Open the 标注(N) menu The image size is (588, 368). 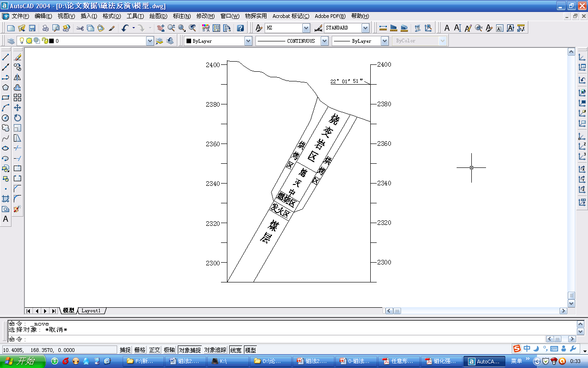[x=182, y=16]
